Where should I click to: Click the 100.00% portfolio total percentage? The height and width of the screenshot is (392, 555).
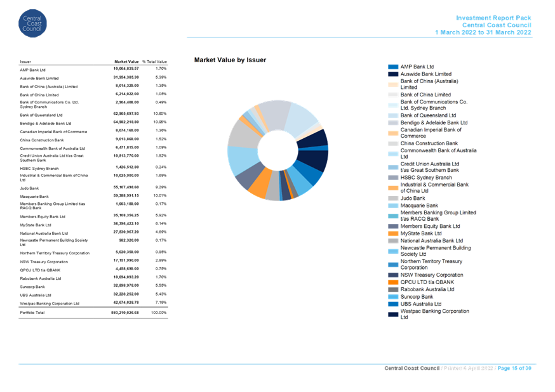[x=159, y=313]
